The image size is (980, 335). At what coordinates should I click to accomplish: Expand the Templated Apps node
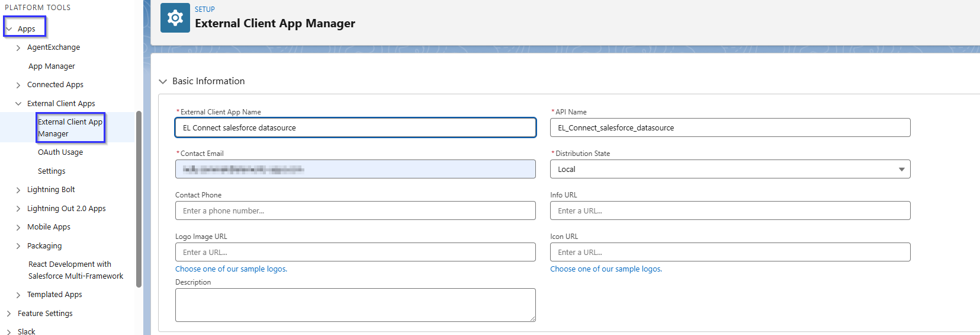pos(18,295)
